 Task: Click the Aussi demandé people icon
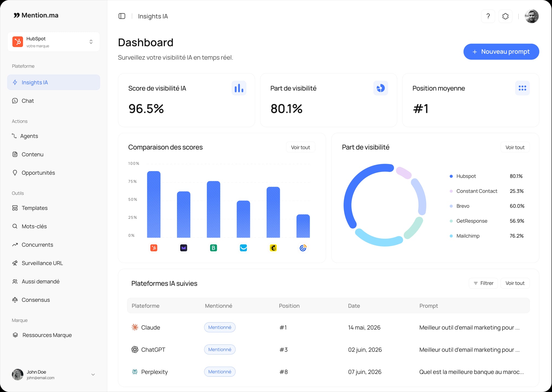pos(15,281)
